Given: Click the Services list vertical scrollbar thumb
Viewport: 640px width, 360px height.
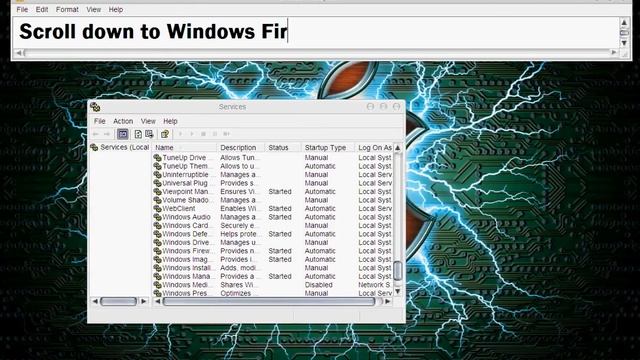Looking at the screenshot, I should [x=398, y=270].
